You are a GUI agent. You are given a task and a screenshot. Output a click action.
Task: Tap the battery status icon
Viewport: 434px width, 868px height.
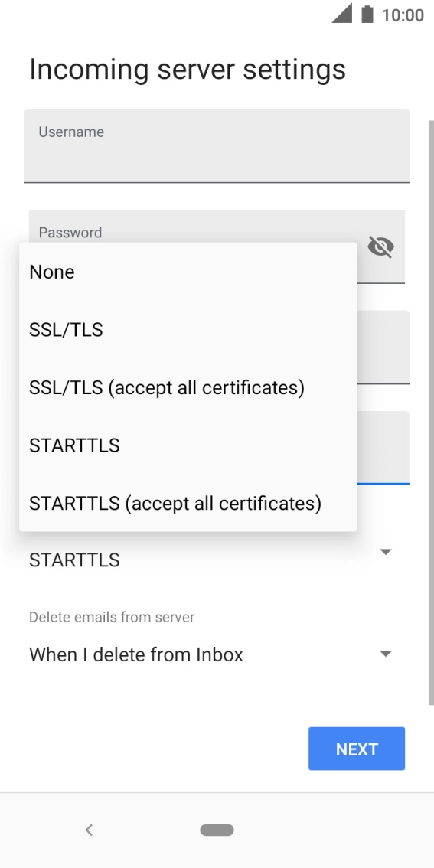click(367, 14)
